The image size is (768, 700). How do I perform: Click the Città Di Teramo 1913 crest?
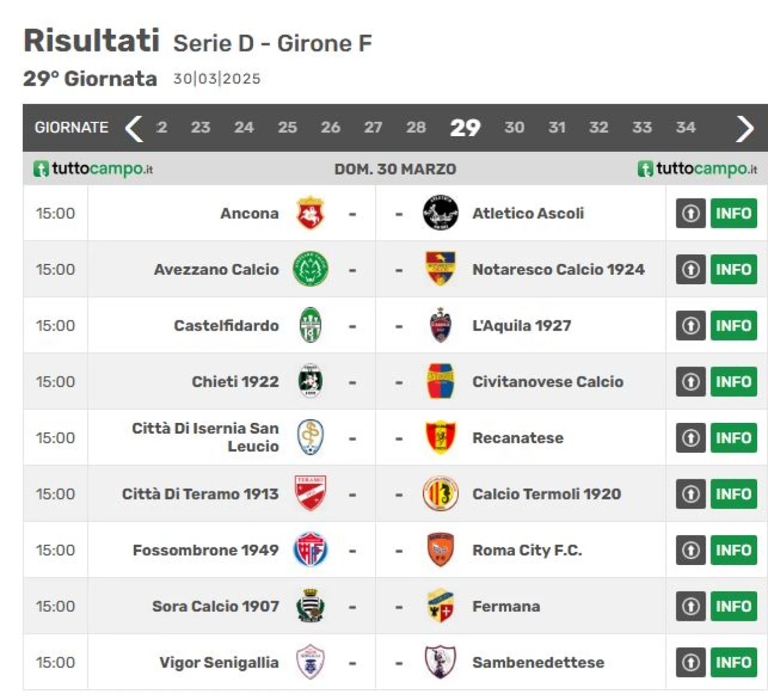[310, 493]
